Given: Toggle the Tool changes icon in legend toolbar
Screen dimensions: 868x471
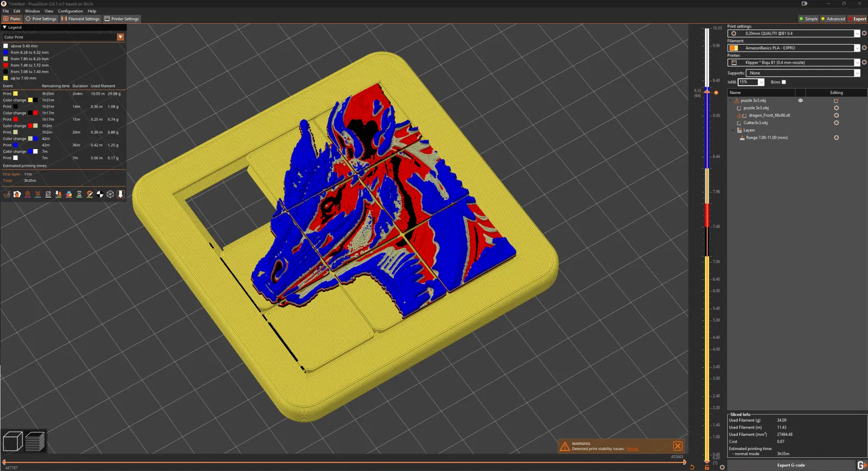Looking at the screenshot, I should tap(59, 194).
